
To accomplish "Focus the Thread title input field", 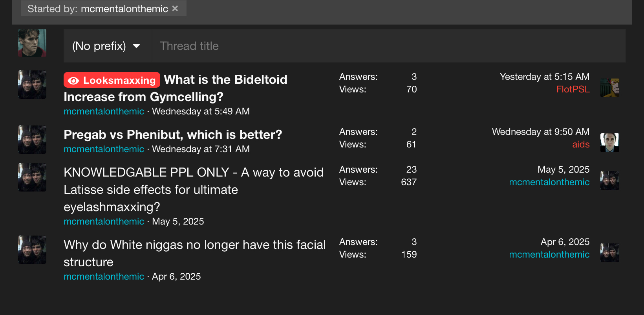I will (x=388, y=46).
